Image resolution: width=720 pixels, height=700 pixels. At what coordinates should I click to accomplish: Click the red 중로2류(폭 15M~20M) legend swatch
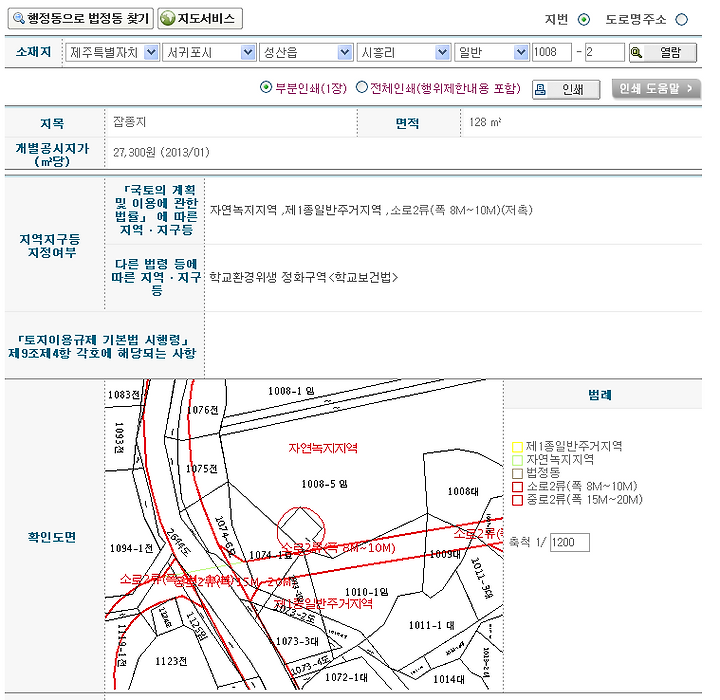(517, 500)
